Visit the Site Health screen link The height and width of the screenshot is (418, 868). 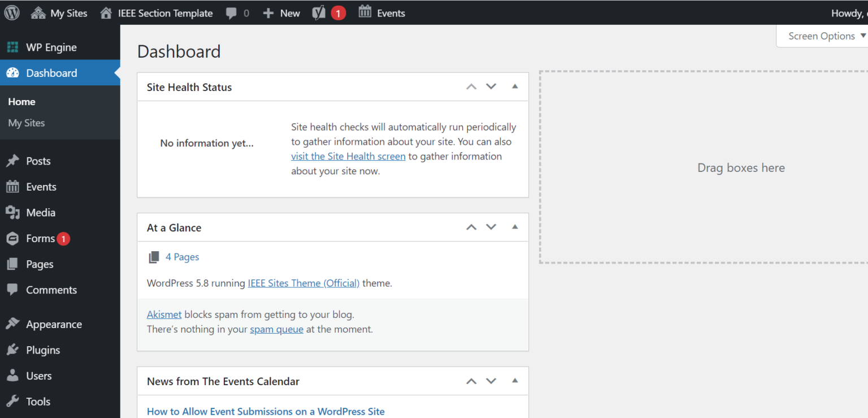click(348, 156)
